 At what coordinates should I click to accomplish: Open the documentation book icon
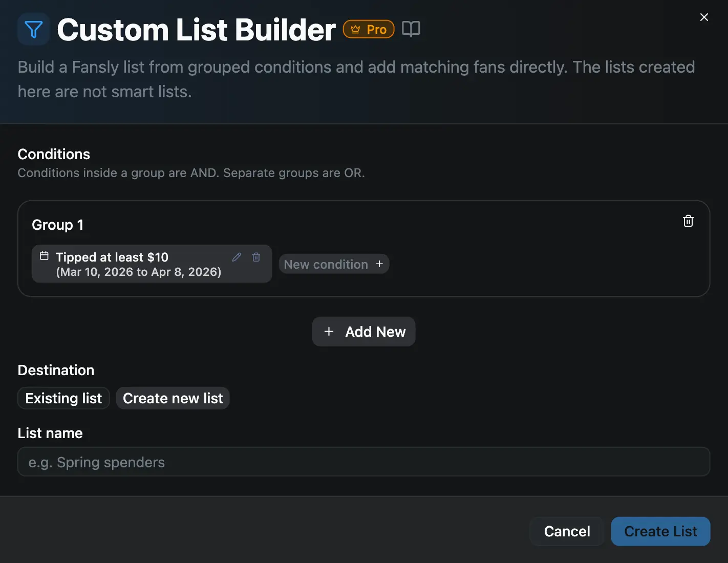[x=411, y=29]
